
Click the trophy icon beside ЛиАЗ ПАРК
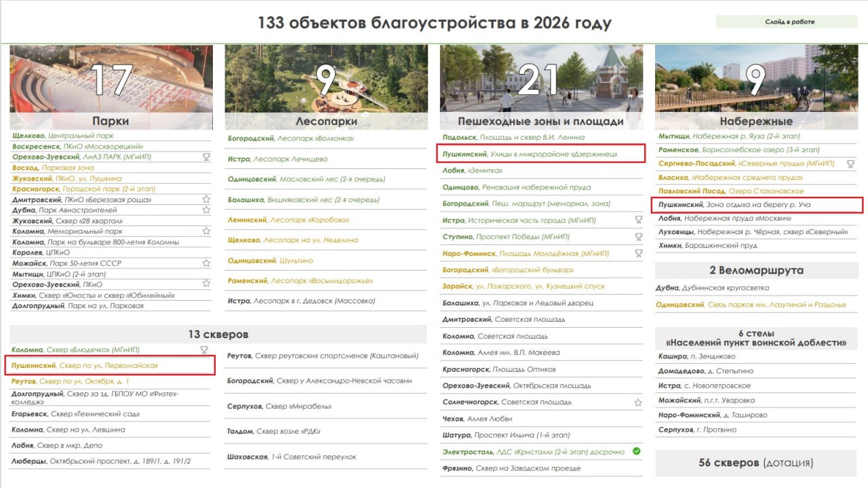click(x=206, y=157)
